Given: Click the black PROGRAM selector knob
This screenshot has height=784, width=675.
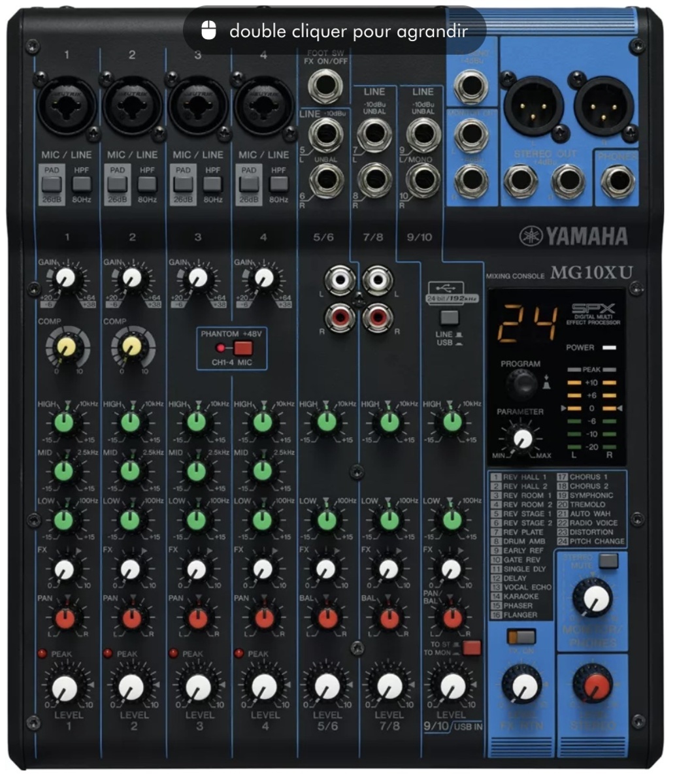Looking at the screenshot, I should [523, 385].
